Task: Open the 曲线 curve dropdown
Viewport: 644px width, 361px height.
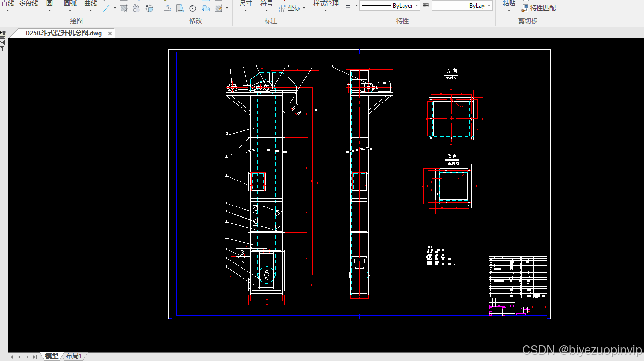Action: click(91, 10)
